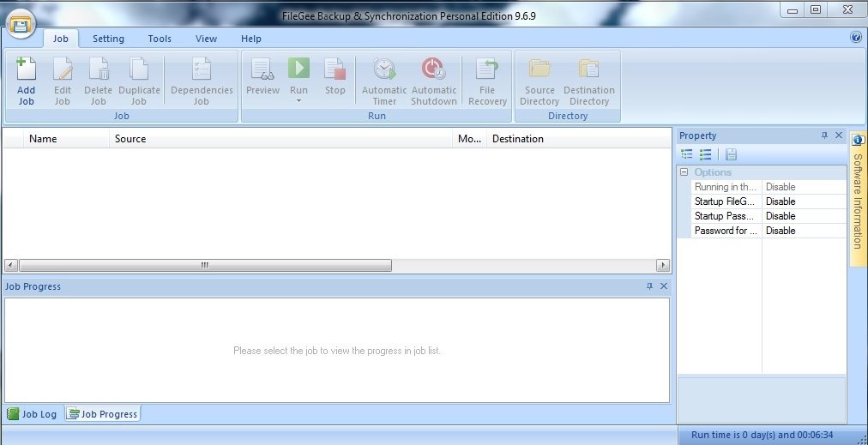Click the Source column header
The image size is (868, 445).
280,139
